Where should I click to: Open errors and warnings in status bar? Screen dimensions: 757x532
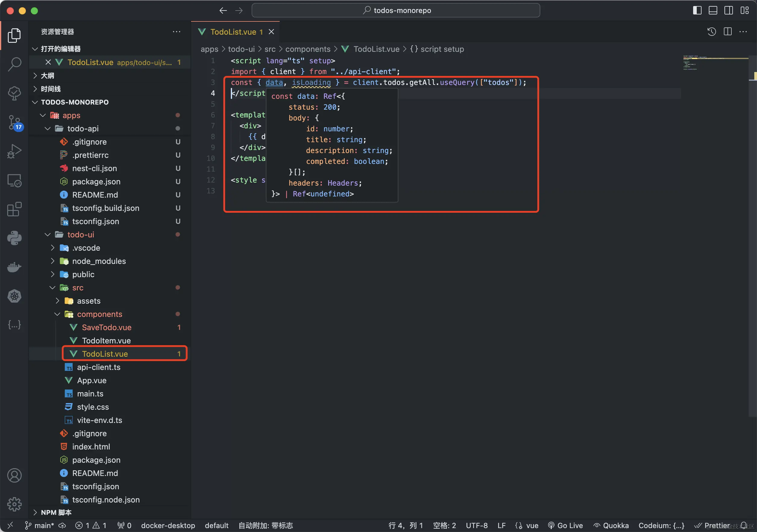tap(91, 525)
